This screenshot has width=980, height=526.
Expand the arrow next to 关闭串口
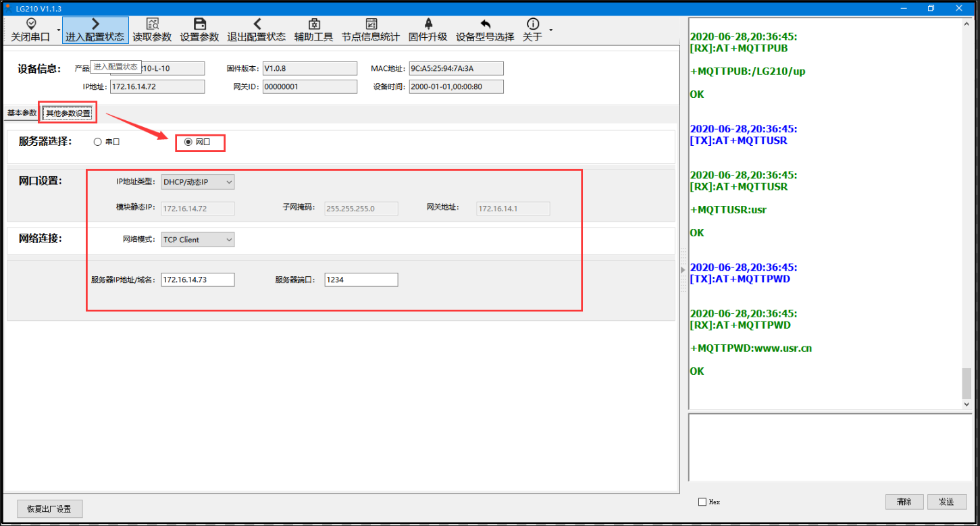(x=59, y=30)
